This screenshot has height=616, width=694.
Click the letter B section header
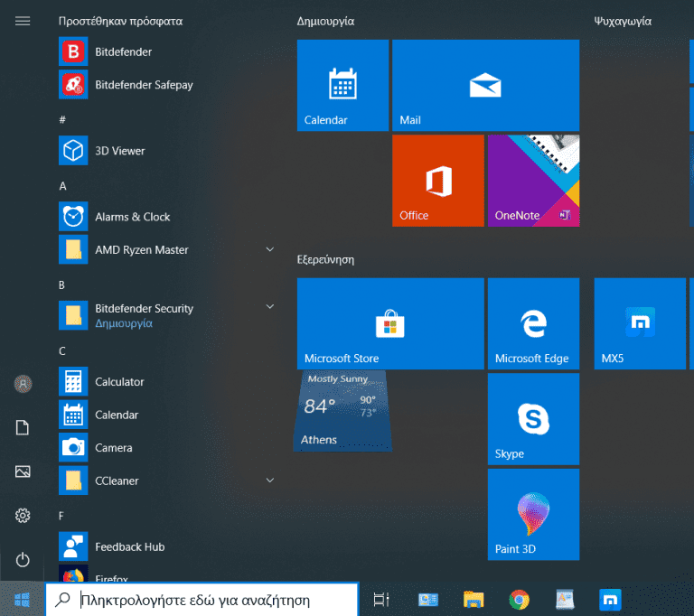click(62, 285)
